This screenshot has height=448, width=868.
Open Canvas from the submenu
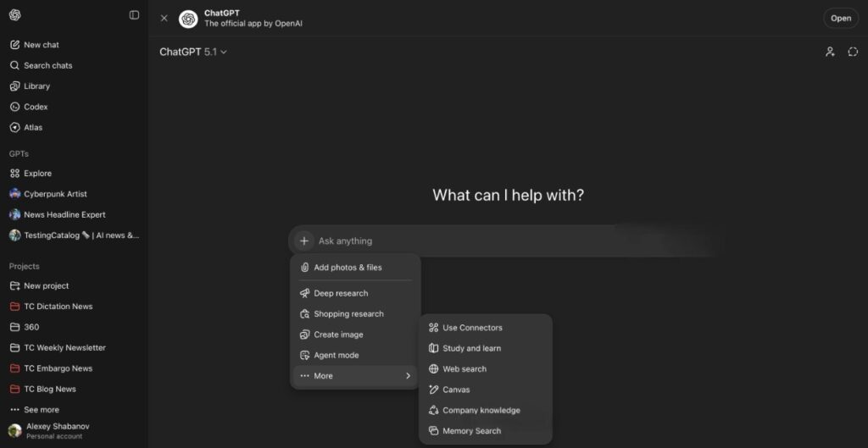click(x=486, y=390)
